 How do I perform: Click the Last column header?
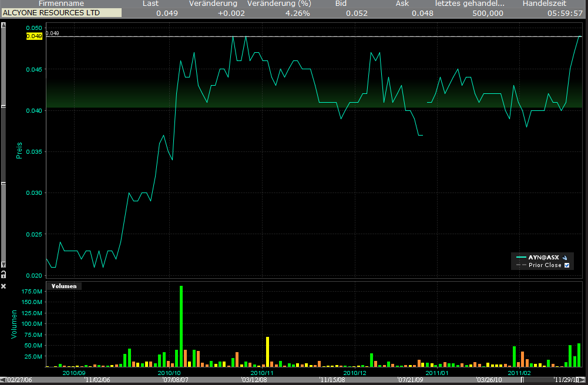coord(150,4)
